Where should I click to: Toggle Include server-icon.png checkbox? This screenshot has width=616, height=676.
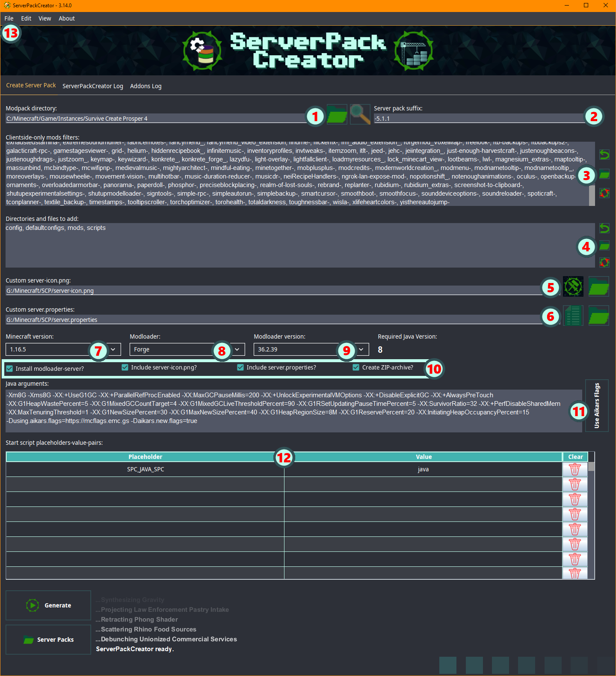pos(125,367)
